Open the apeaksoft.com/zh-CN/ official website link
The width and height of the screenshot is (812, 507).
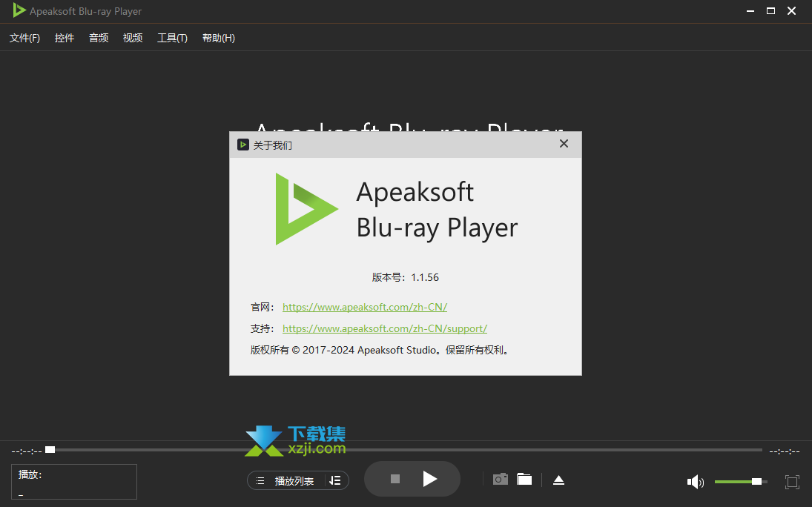pyautogui.click(x=365, y=307)
